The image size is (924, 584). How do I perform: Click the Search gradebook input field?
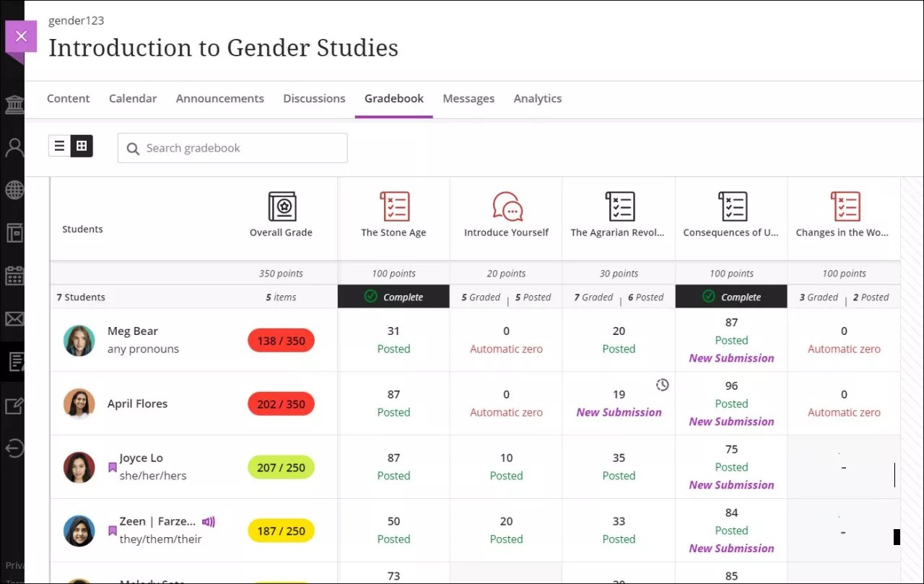tap(232, 147)
